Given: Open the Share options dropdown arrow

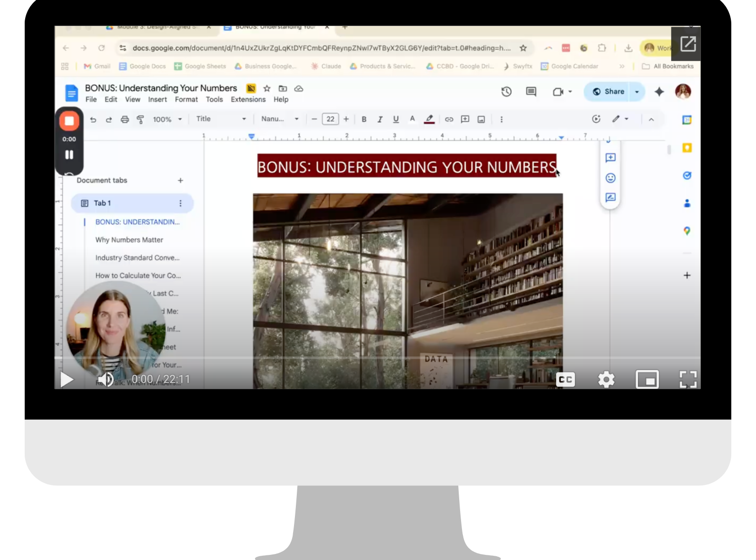Looking at the screenshot, I should [637, 91].
